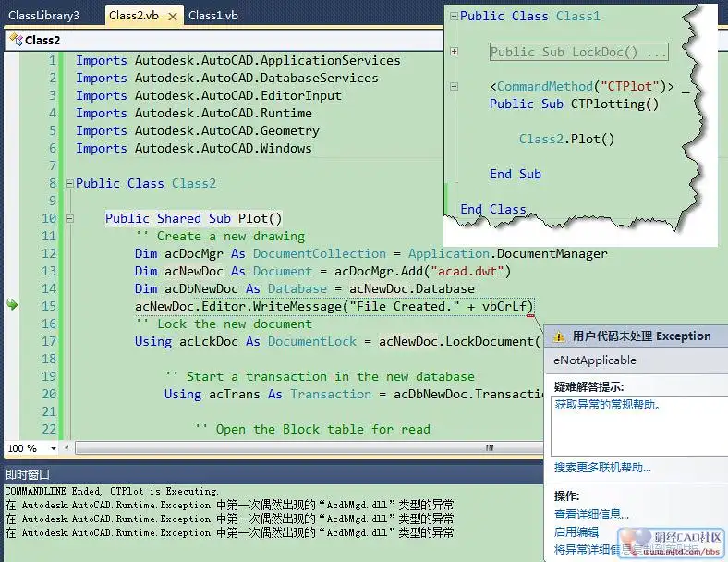
Task: Click 'eNotApplicable' exception message
Action: (595, 360)
